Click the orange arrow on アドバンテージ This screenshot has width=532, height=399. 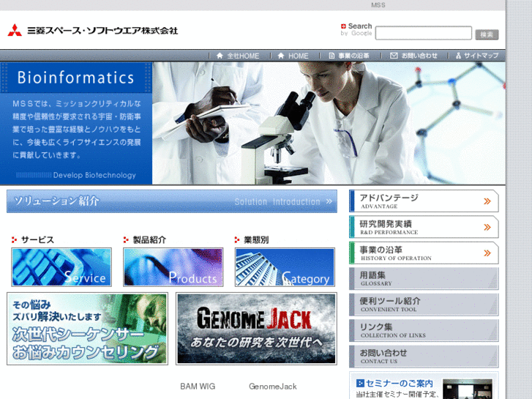click(x=487, y=201)
